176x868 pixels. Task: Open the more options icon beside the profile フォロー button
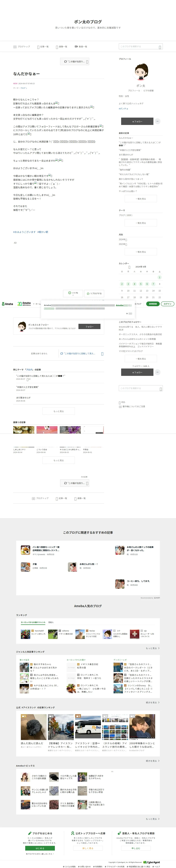coord(158,121)
